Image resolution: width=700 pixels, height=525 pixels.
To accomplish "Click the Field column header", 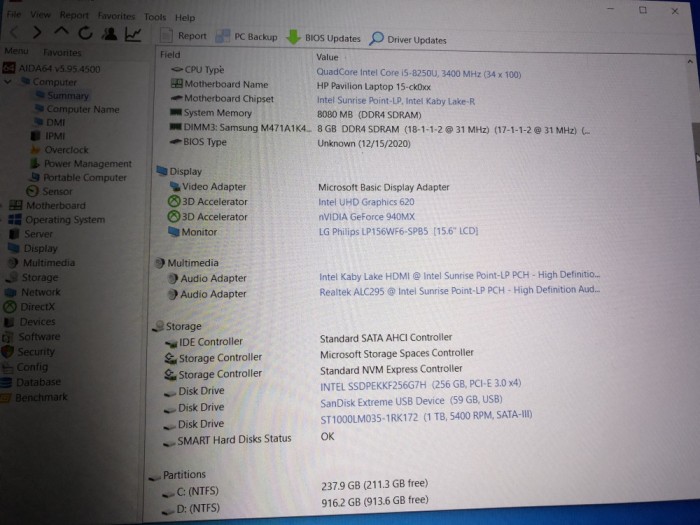I will pos(170,54).
